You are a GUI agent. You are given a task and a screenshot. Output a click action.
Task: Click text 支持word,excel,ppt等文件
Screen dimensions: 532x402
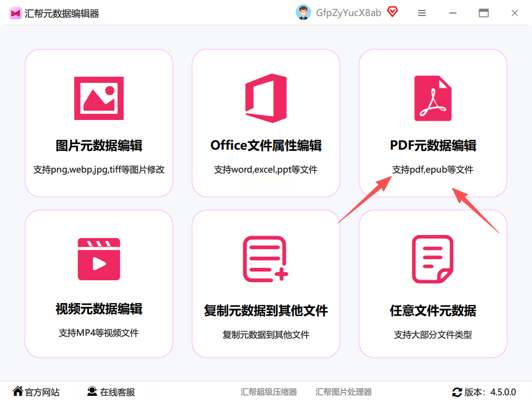coord(265,169)
